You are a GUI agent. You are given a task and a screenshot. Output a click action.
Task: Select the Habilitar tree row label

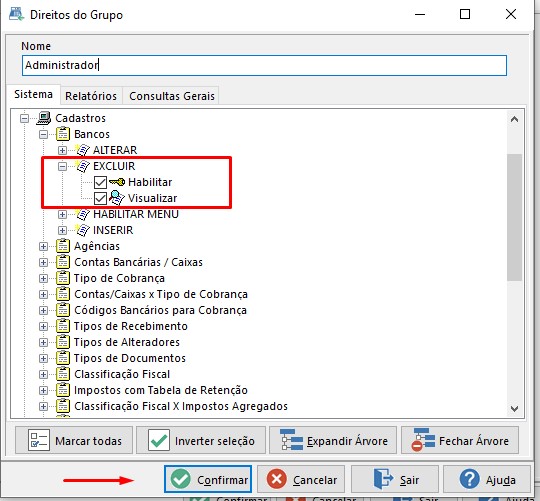click(150, 182)
